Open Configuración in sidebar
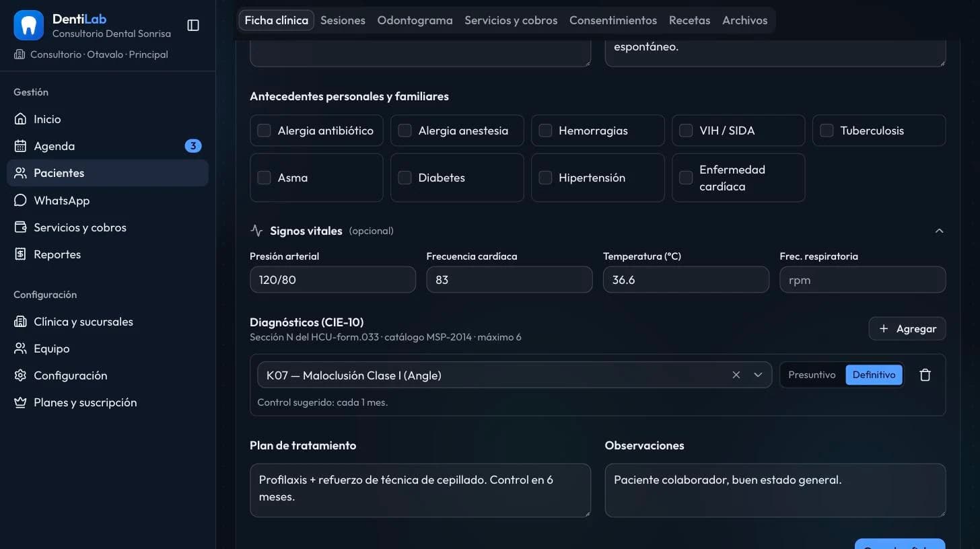 108,375
